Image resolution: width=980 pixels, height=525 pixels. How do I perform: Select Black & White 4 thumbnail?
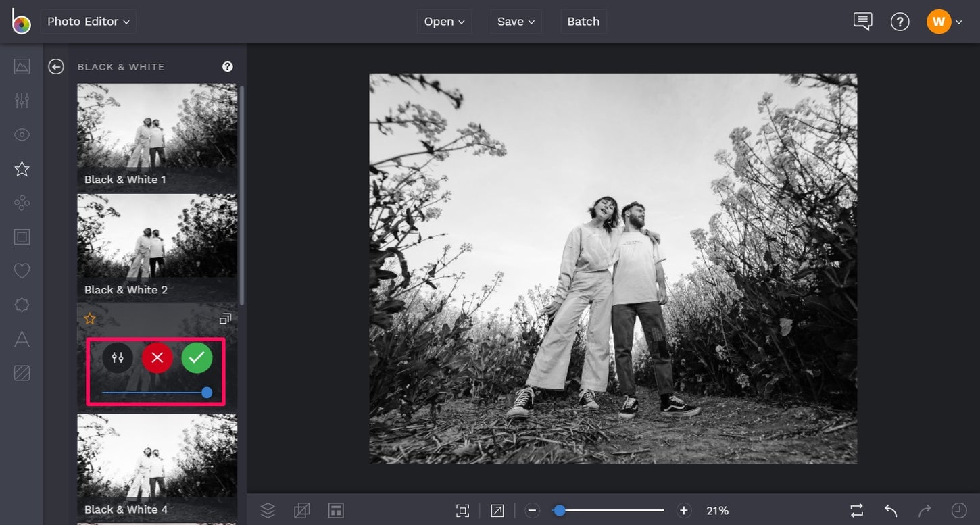[x=157, y=467]
